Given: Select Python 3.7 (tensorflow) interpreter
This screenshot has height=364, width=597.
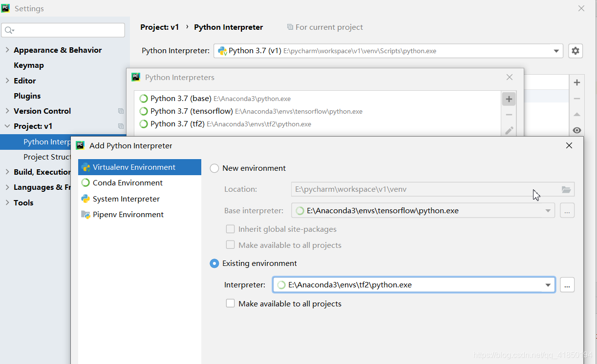Looking at the screenshot, I should click(x=318, y=111).
